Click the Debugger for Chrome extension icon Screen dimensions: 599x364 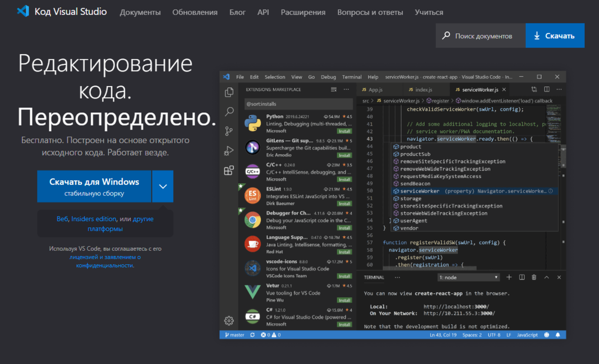point(253,220)
